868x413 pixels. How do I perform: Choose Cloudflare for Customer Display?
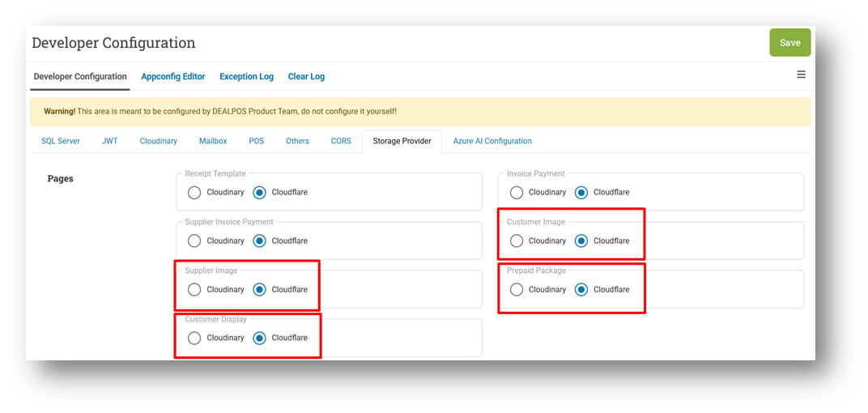coord(260,338)
